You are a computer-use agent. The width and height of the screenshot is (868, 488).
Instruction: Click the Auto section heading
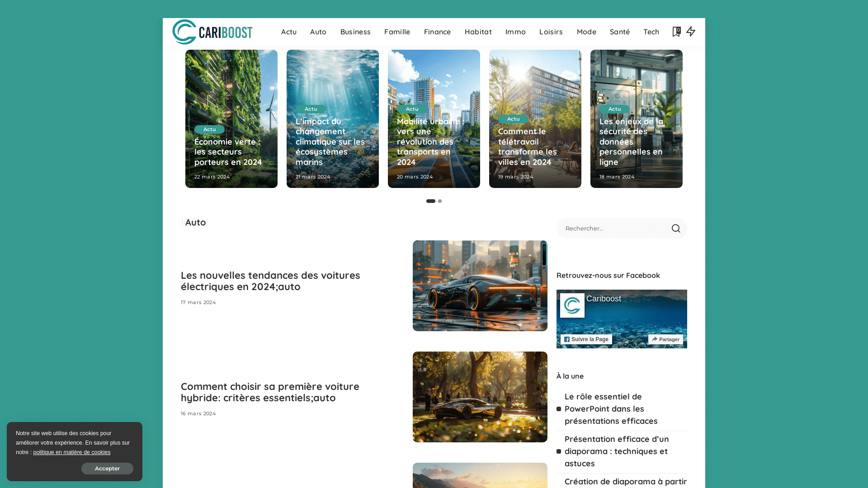pyautogui.click(x=195, y=222)
